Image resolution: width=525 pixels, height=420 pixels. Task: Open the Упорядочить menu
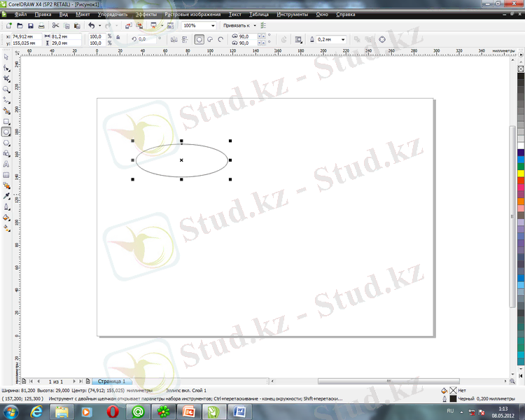click(x=113, y=15)
